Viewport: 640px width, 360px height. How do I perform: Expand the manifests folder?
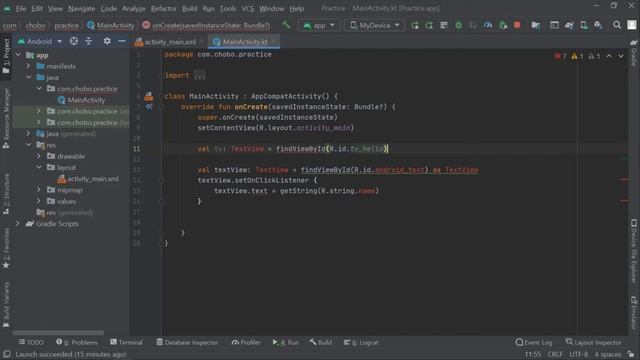click(x=28, y=66)
